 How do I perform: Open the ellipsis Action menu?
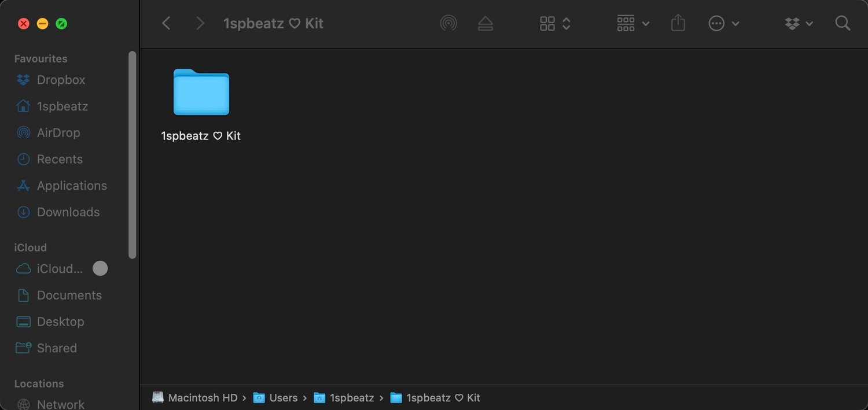[x=717, y=24]
